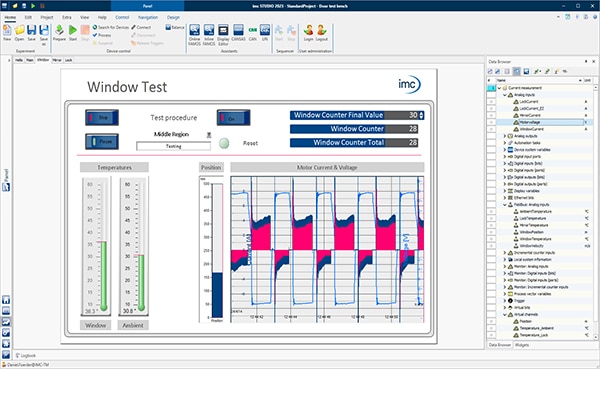Open the Control ribbon tab
The width and height of the screenshot is (600, 400).
[x=122, y=17]
